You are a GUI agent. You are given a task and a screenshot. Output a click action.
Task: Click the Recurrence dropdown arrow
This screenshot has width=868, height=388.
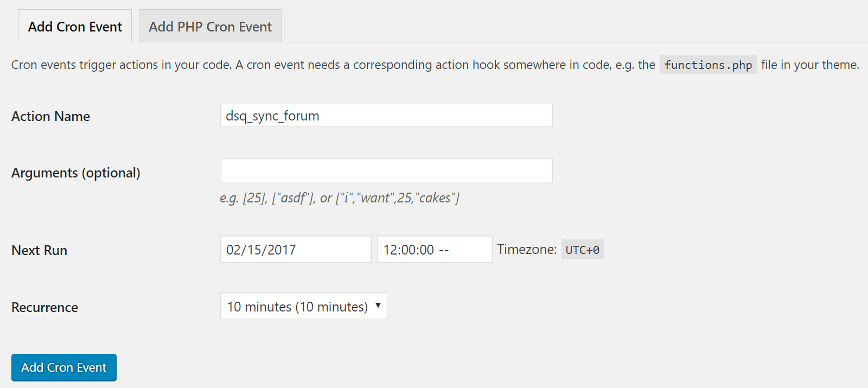378,306
